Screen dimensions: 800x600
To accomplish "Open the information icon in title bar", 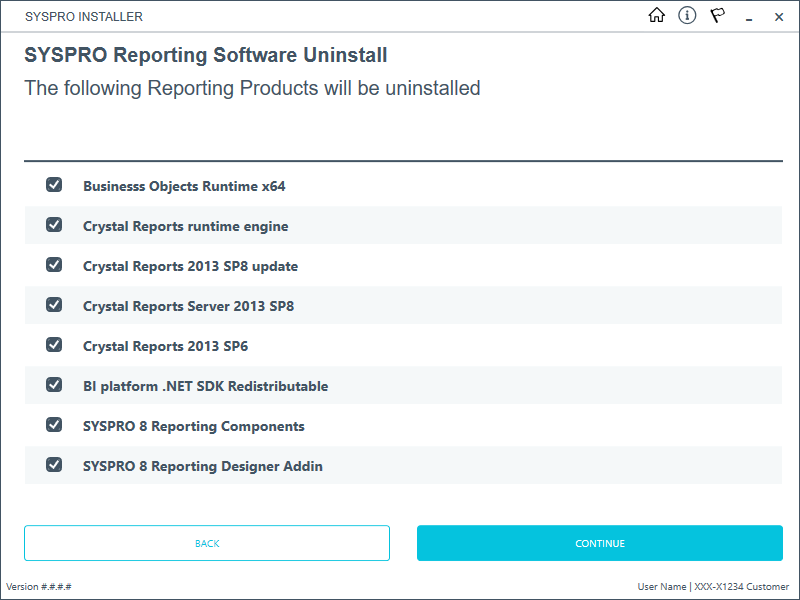I will click(687, 16).
